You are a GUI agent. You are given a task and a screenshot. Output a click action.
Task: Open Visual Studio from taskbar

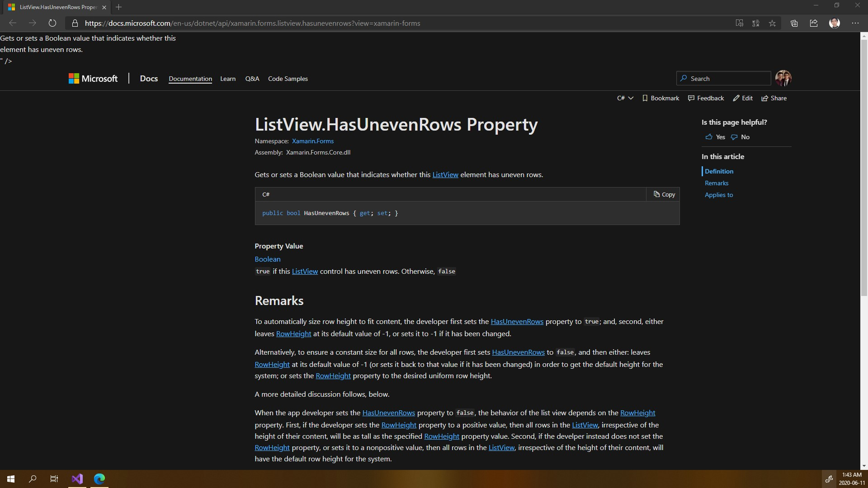tap(77, 479)
